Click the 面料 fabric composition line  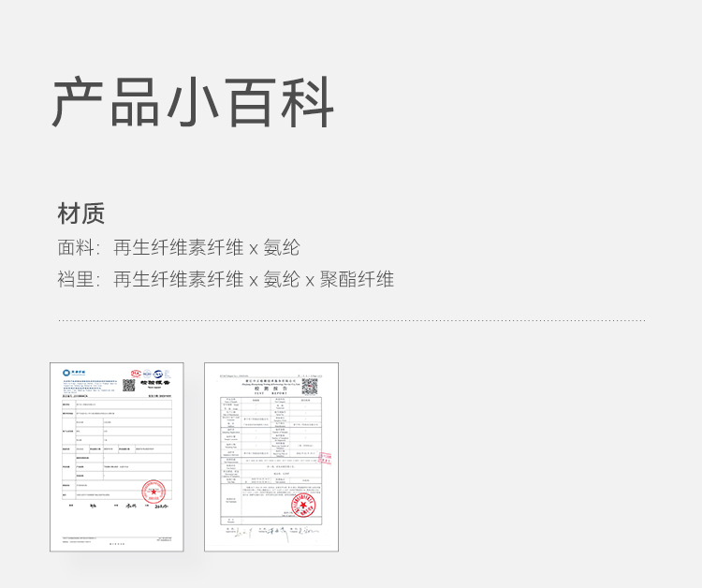click(179, 247)
